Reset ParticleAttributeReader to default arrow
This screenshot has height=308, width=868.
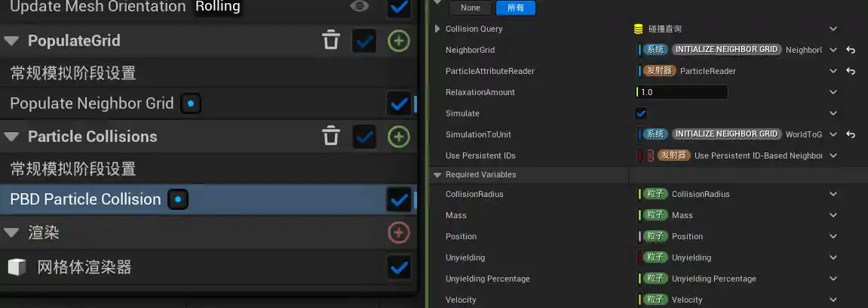851,71
